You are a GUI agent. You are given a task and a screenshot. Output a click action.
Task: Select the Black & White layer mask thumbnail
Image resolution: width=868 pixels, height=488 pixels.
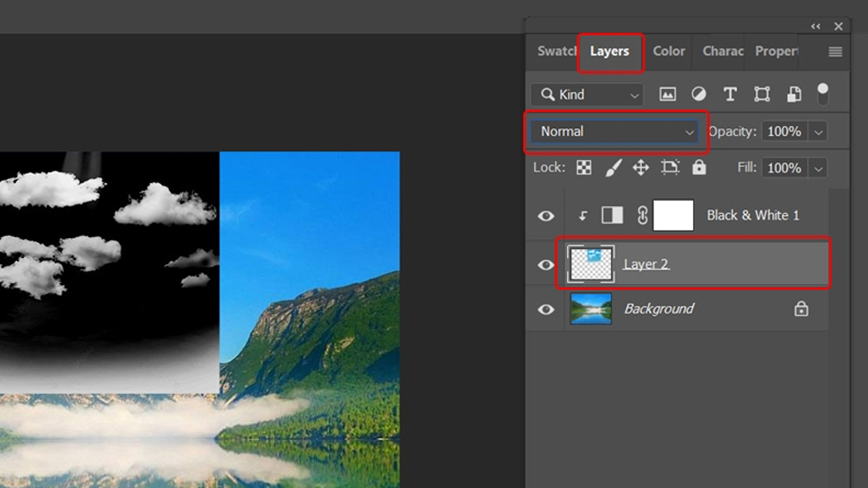pos(673,215)
